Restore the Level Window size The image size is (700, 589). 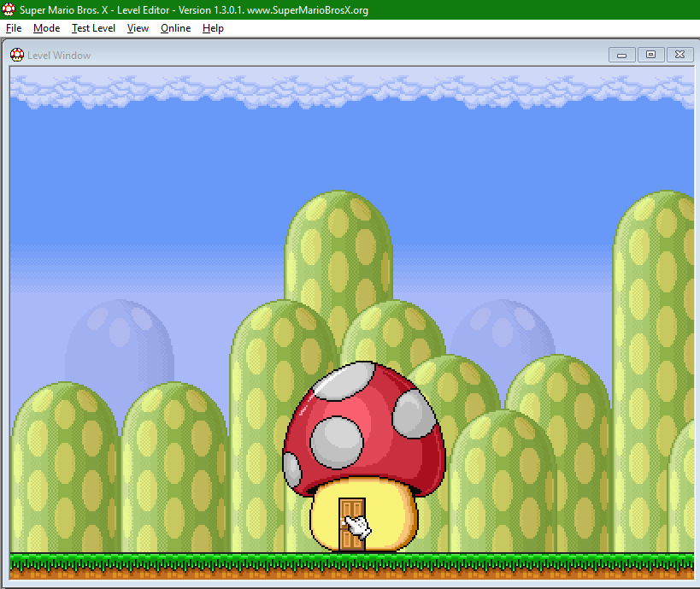point(651,55)
